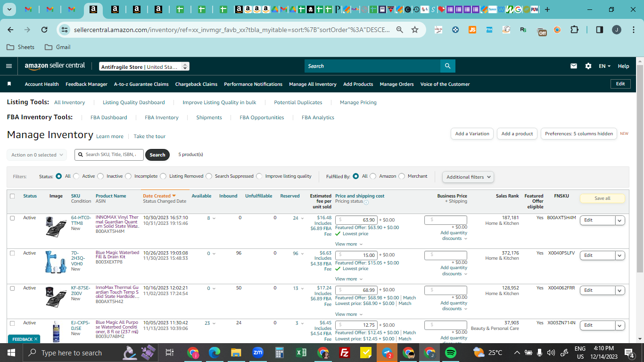The image size is (644, 362).
Task: Go to Voice of the Customer
Action: pyautogui.click(x=445, y=84)
